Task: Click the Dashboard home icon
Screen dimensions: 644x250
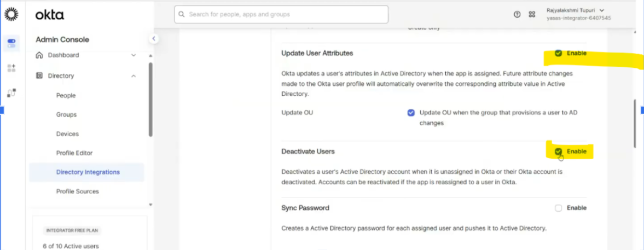Action: (39, 55)
